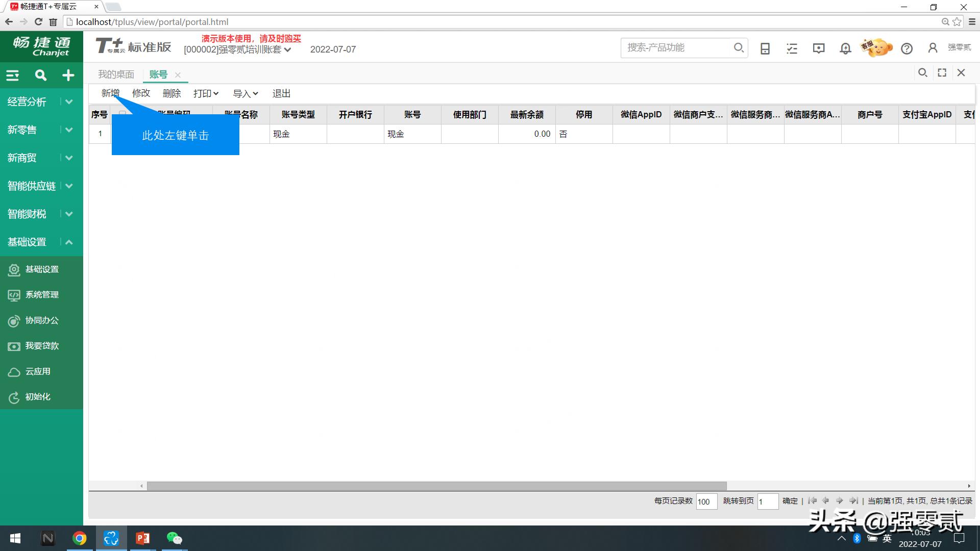Click the 搜索-产品功能 search field
980x551 pixels.
(x=676, y=47)
